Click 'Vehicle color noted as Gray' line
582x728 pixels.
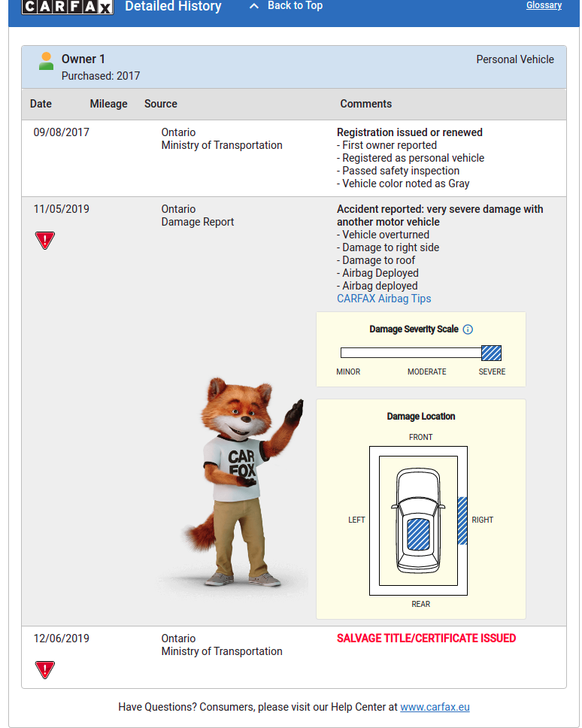click(403, 184)
